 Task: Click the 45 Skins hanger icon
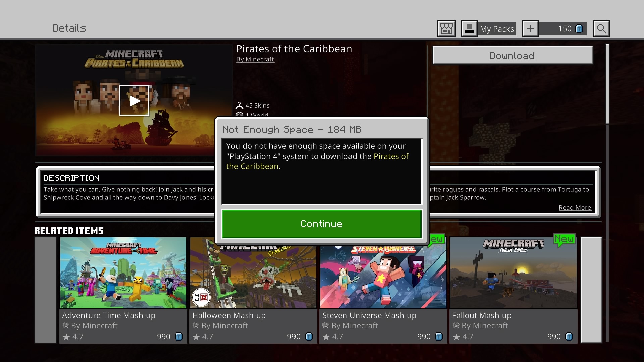coord(239,105)
